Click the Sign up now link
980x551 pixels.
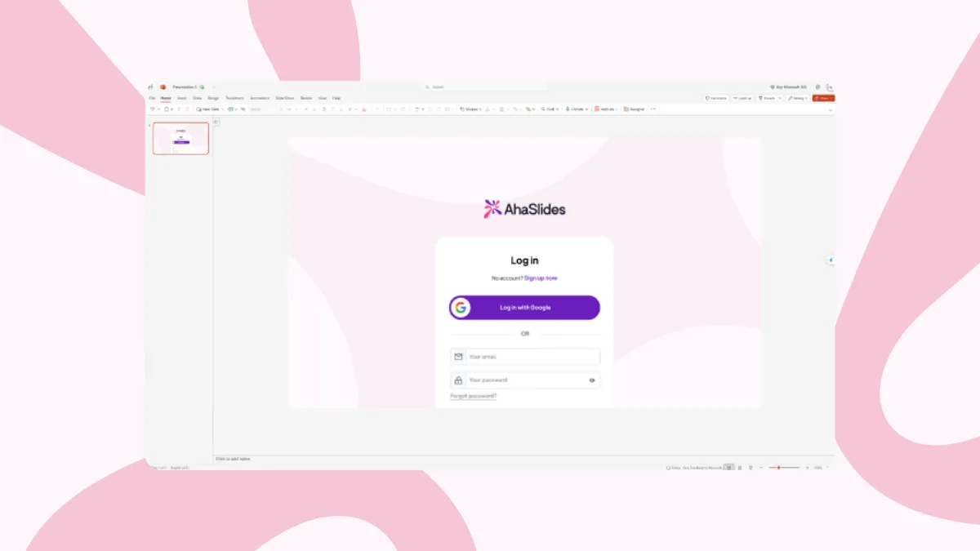click(543, 278)
